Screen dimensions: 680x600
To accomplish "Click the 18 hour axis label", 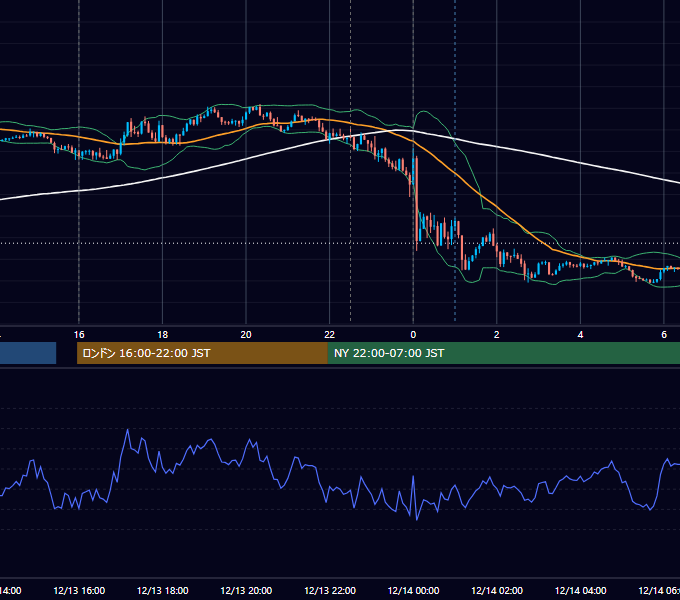I will tap(162, 335).
